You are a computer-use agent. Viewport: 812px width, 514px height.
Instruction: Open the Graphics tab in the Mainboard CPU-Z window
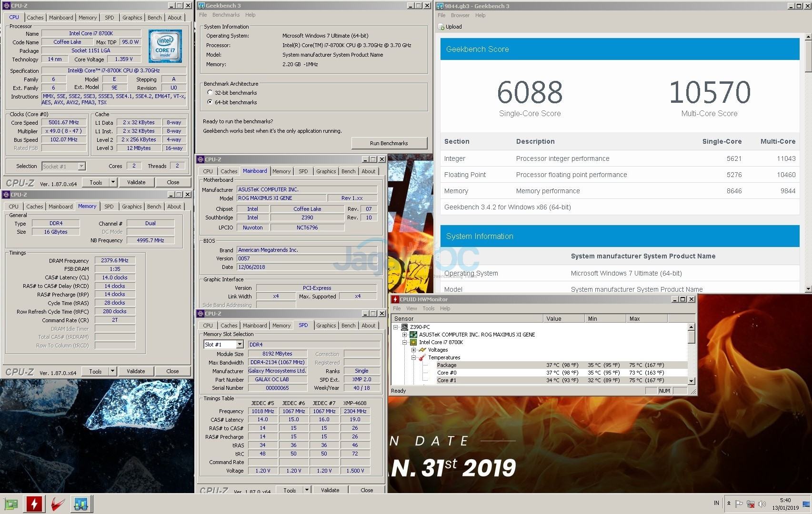click(x=326, y=171)
